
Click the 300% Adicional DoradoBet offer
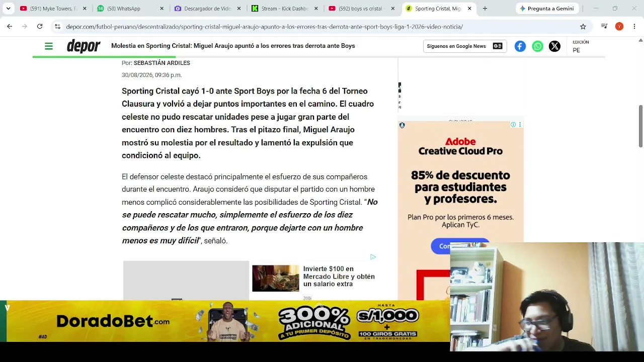(314, 322)
